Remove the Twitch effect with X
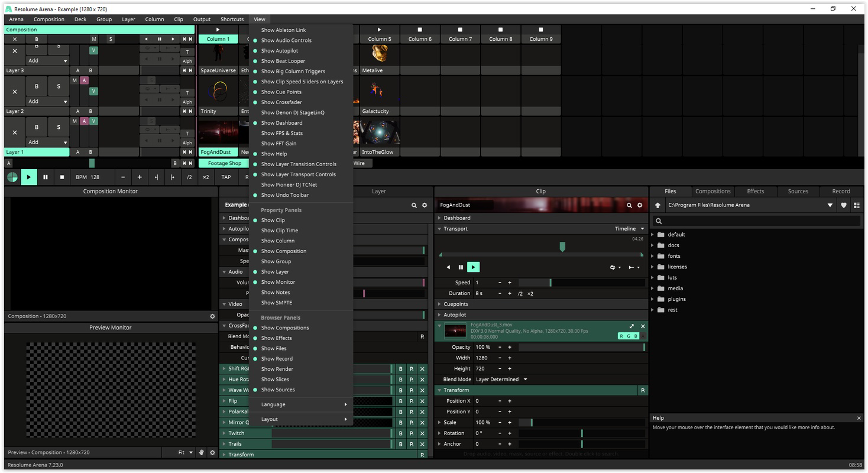This screenshot has width=868, height=473. coord(422,433)
